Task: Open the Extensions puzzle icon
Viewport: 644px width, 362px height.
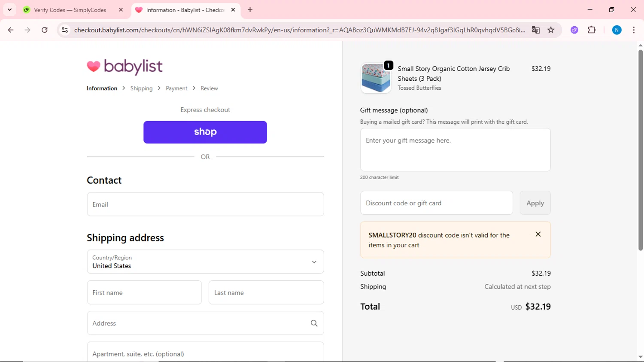Action: (x=592, y=30)
